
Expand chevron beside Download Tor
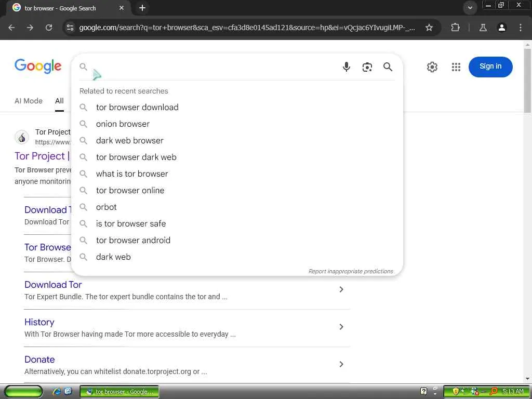[x=341, y=289]
